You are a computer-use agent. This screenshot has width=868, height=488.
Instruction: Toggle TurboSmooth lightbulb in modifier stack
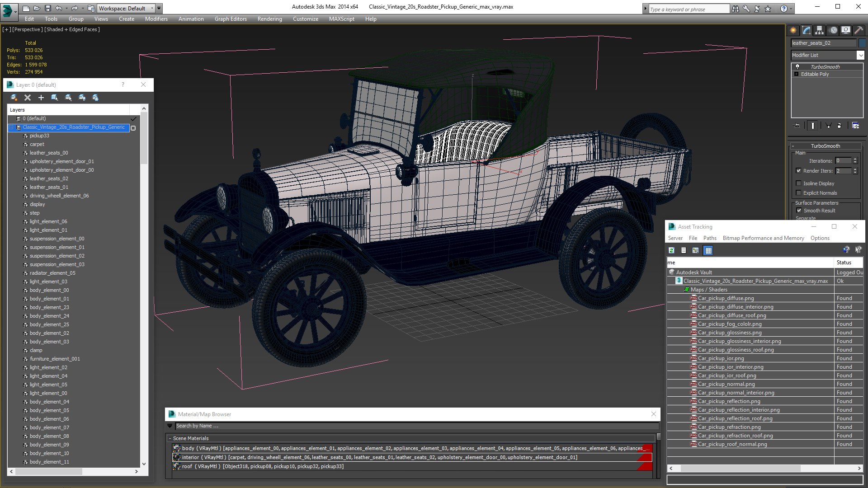[797, 67]
